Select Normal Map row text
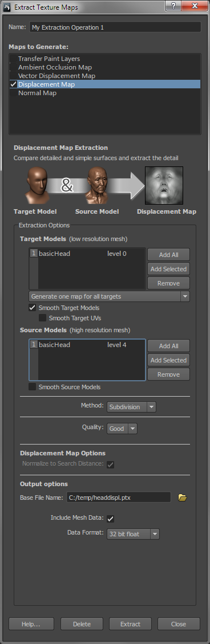This screenshot has width=210, height=644. (38, 93)
